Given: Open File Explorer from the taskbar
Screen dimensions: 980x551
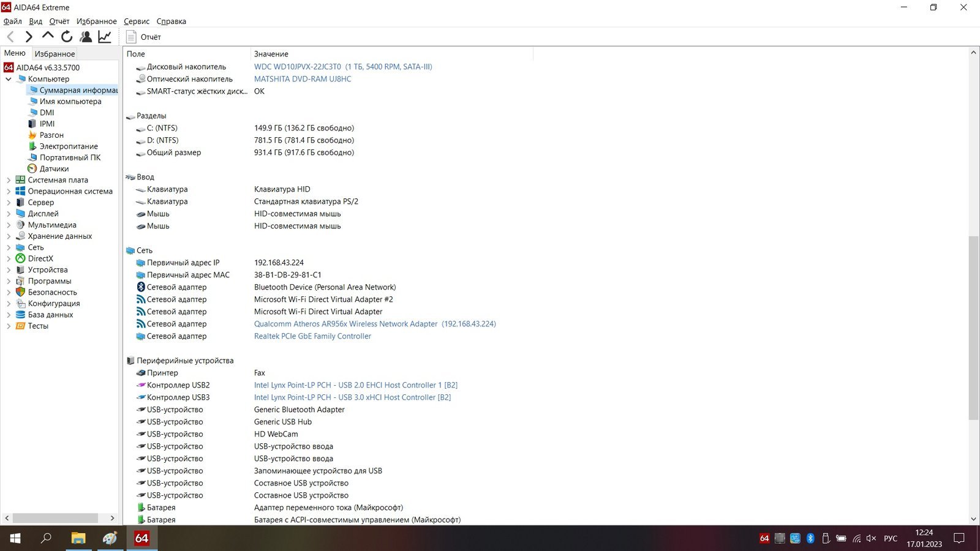Looking at the screenshot, I should pos(78,538).
